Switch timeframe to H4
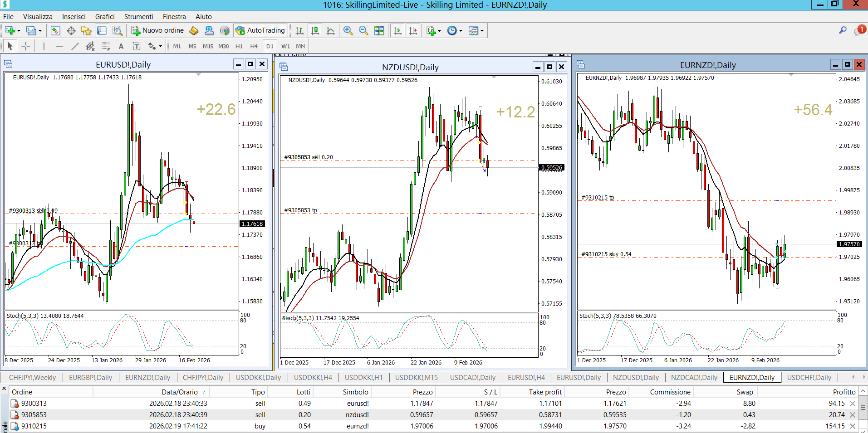 click(x=254, y=46)
